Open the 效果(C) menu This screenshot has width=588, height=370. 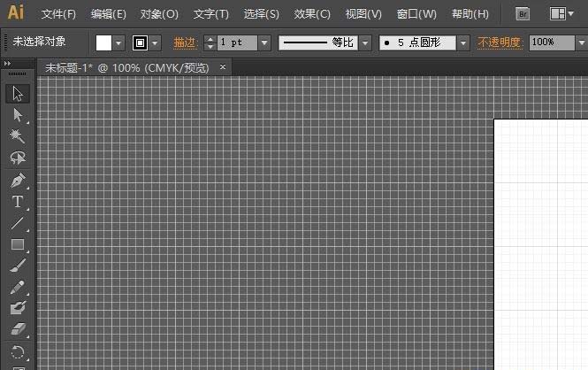(x=312, y=14)
